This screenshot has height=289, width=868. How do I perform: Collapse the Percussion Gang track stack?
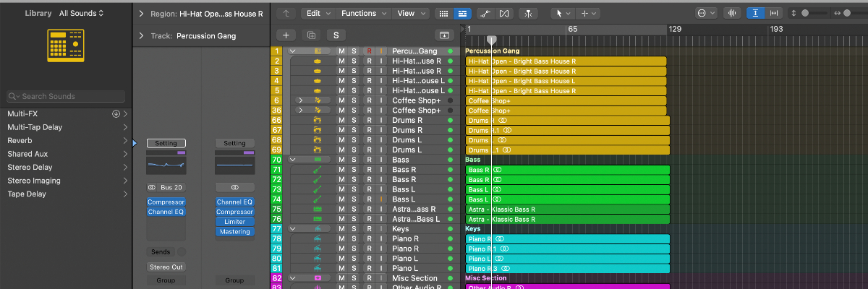292,51
